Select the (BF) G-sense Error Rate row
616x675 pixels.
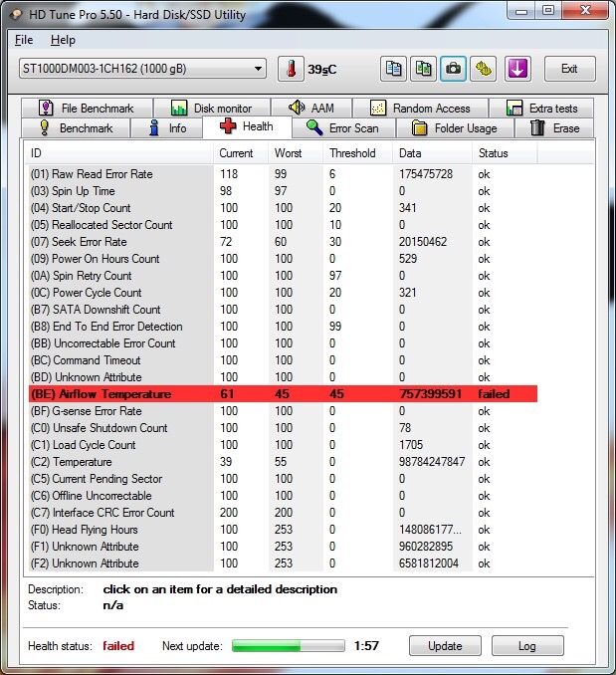coord(283,411)
